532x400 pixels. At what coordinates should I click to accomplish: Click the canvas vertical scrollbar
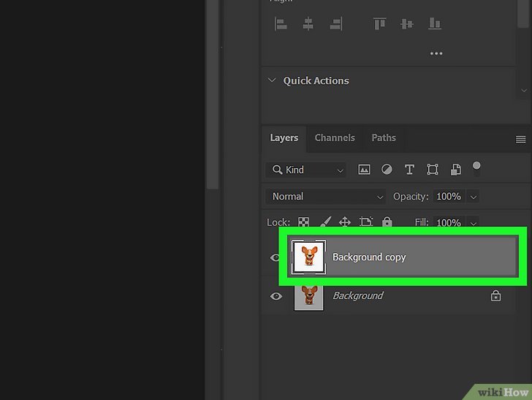point(213,94)
